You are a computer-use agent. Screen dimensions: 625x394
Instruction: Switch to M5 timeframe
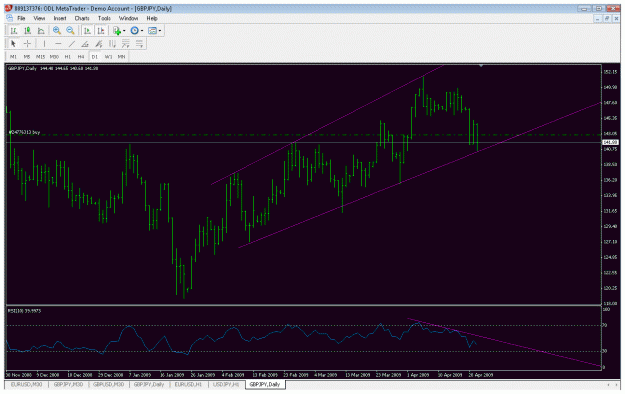pyautogui.click(x=27, y=57)
